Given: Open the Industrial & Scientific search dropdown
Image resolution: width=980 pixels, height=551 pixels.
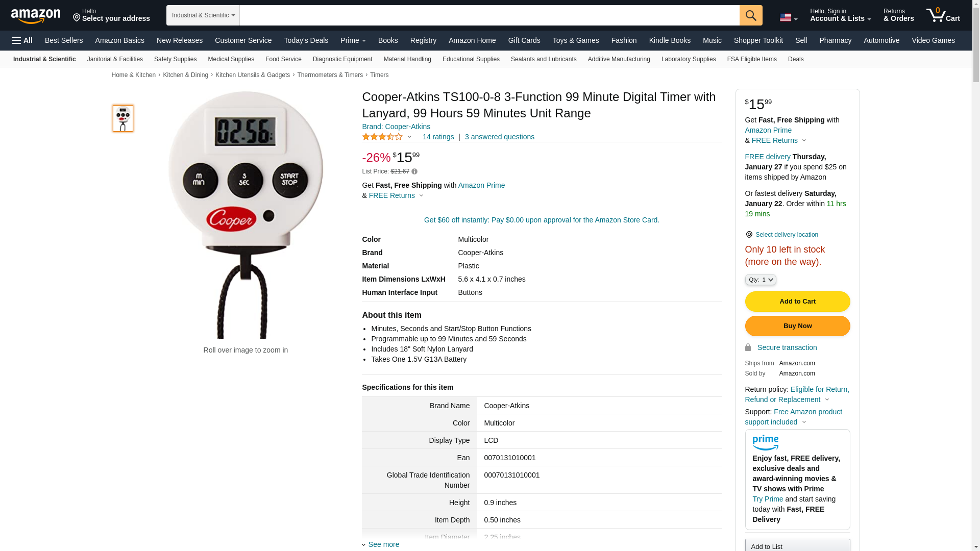Looking at the screenshot, I should (x=203, y=15).
